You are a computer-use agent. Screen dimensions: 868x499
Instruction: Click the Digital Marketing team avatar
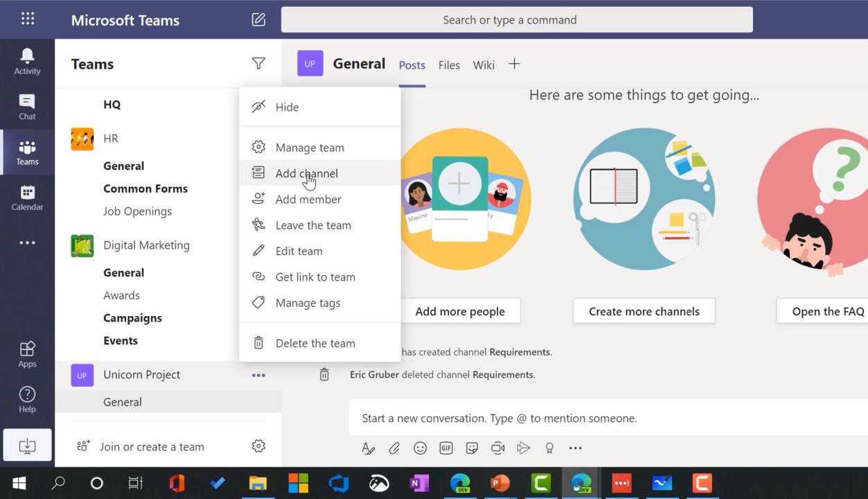pos(82,245)
